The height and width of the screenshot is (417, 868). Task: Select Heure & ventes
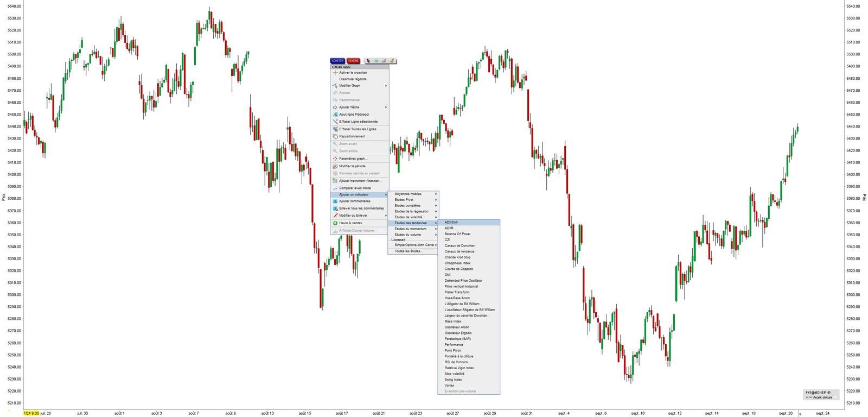coord(360,223)
